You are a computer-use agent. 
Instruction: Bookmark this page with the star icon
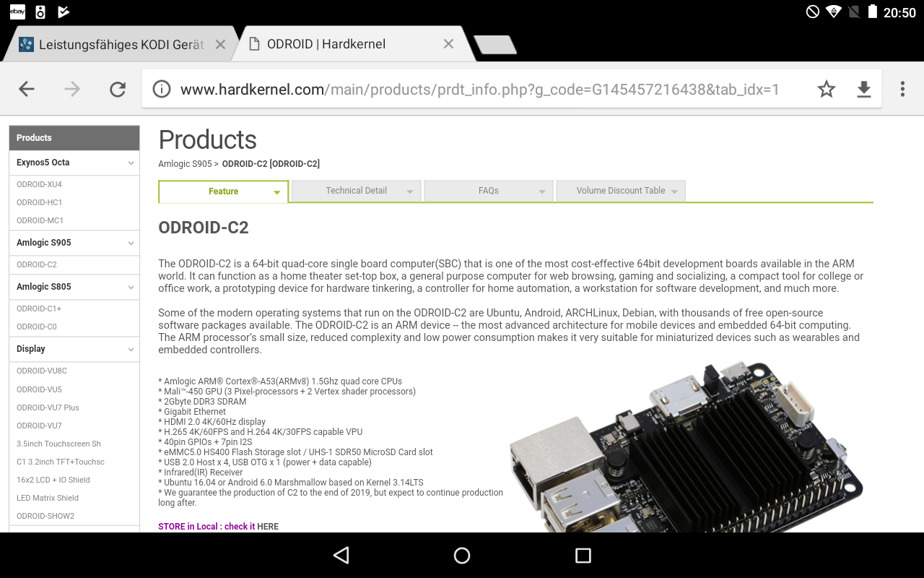[x=827, y=89]
